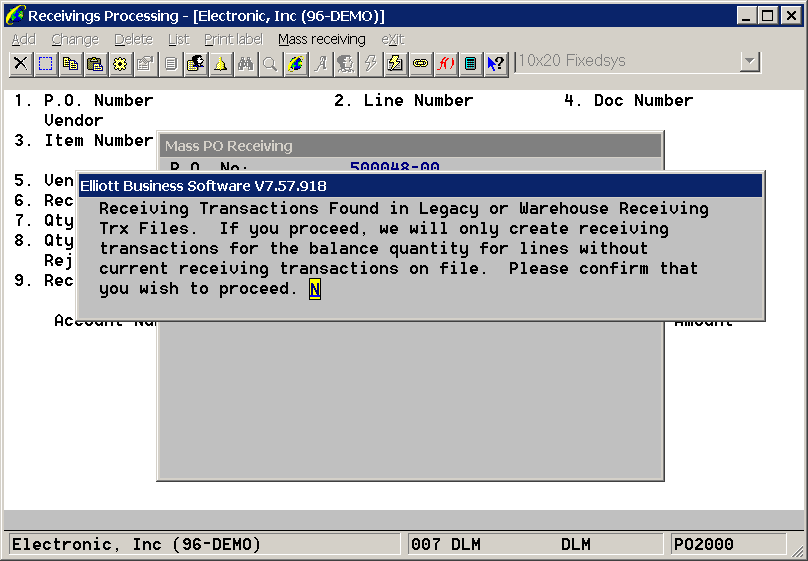Click the person with notes icon
This screenshot has height=561, width=808.
coord(196,64)
